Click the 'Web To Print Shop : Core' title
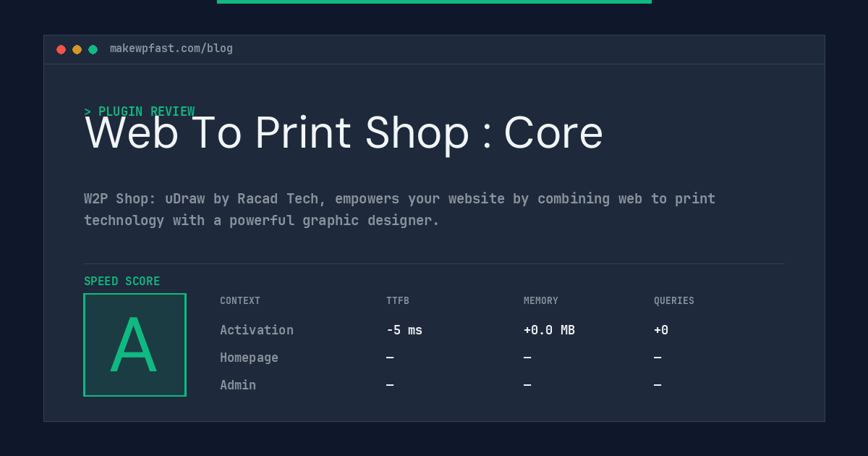The width and height of the screenshot is (868, 456). [x=344, y=133]
